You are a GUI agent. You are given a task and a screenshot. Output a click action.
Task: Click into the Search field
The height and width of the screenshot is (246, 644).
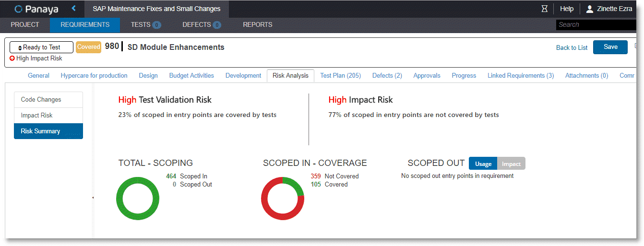(596, 24)
